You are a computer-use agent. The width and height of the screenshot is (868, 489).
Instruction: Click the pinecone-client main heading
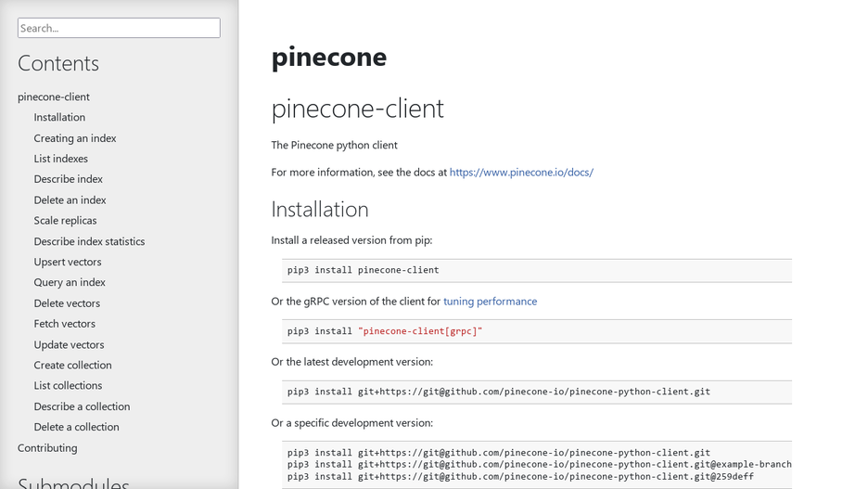click(358, 109)
